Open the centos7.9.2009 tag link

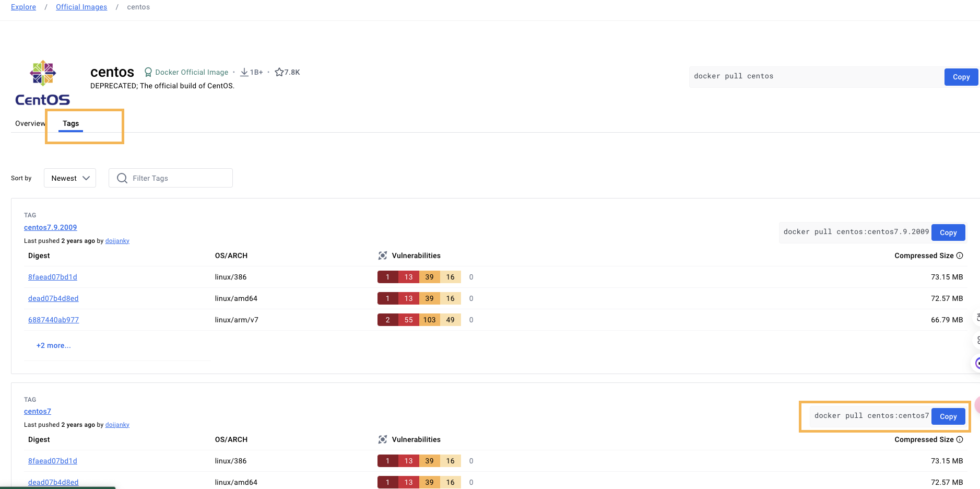(50, 227)
